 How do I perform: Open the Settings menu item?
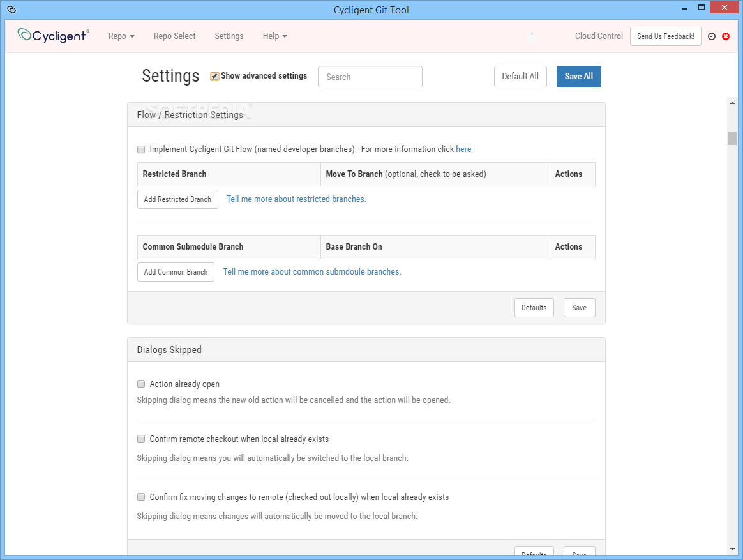(229, 36)
